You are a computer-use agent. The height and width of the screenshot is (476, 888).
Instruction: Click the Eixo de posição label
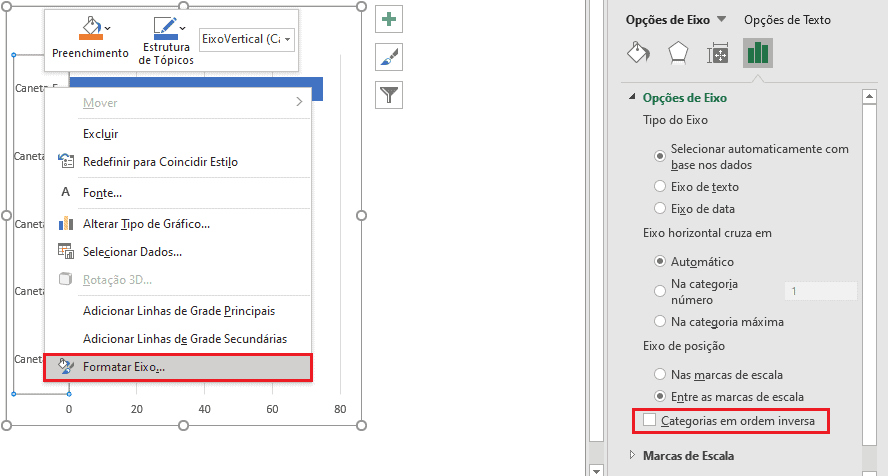pos(684,346)
